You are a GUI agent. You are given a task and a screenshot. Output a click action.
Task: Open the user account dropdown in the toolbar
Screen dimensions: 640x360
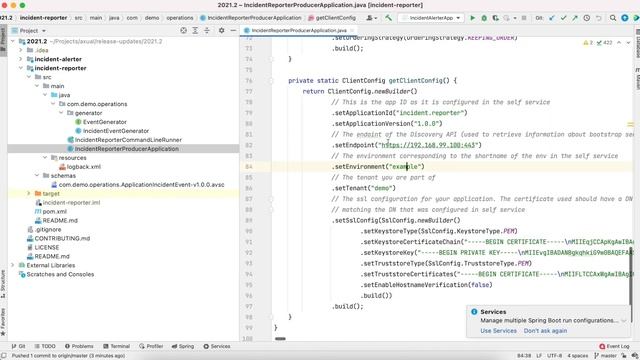point(371,18)
